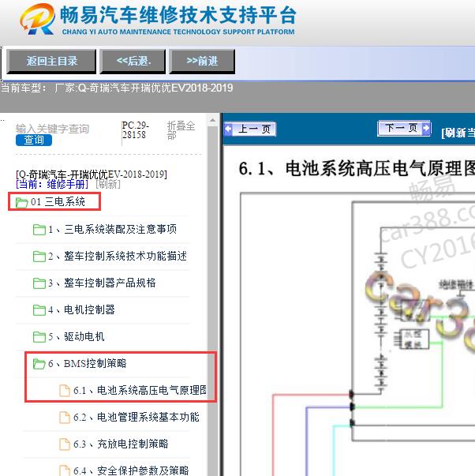
Task: Collapse the 01 三电系统 open folder icon
Action: pos(21,202)
